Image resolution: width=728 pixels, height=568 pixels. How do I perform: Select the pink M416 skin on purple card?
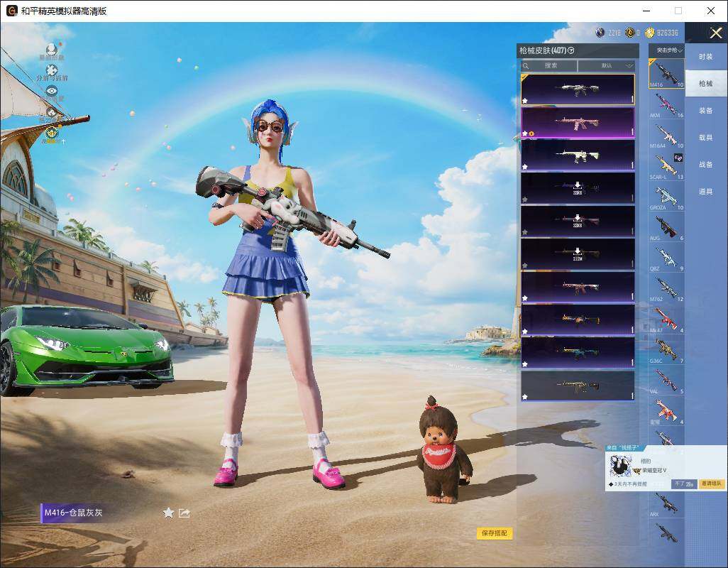(578, 123)
